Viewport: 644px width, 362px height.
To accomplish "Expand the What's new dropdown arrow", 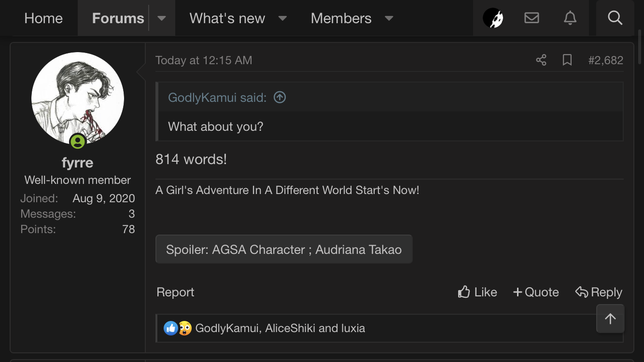I will [283, 18].
